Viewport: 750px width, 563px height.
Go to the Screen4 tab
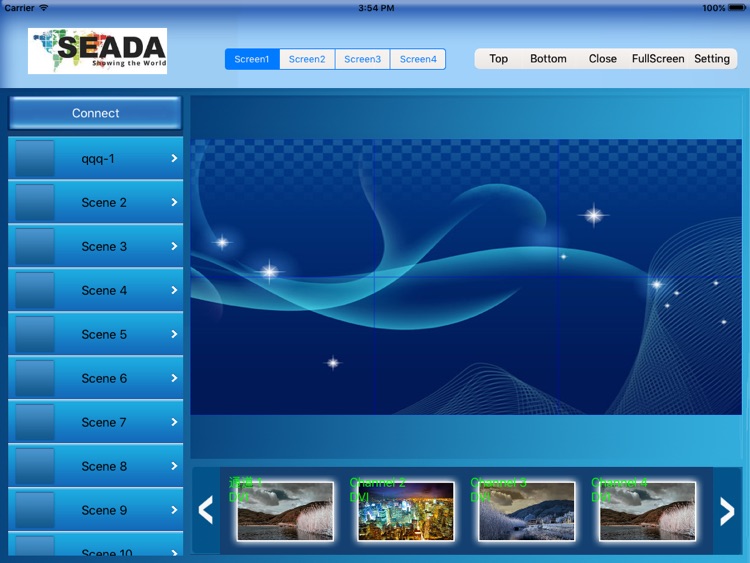click(x=418, y=59)
